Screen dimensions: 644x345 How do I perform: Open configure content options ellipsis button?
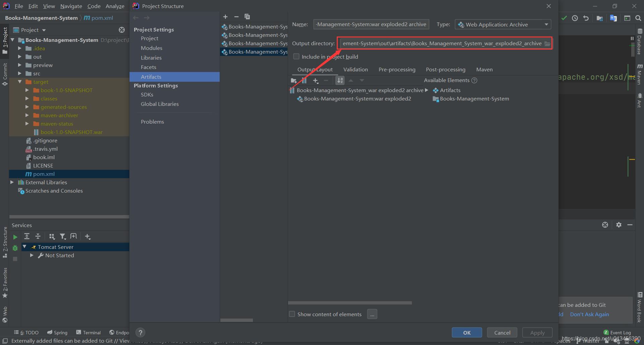[372, 314]
